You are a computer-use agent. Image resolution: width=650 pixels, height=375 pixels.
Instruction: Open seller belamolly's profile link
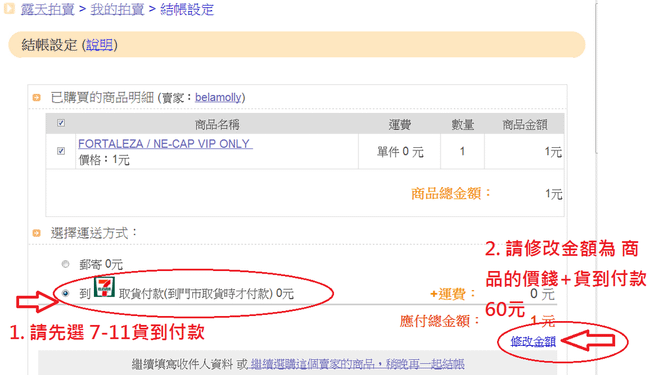coord(218,97)
